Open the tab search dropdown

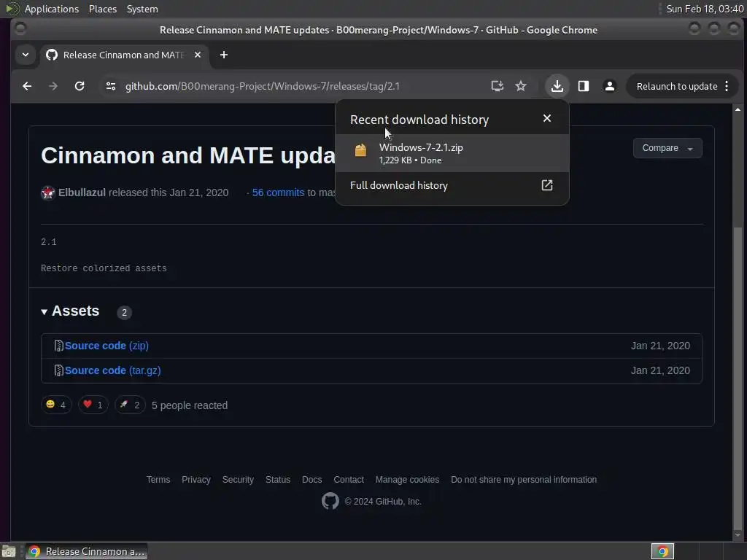pos(26,55)
